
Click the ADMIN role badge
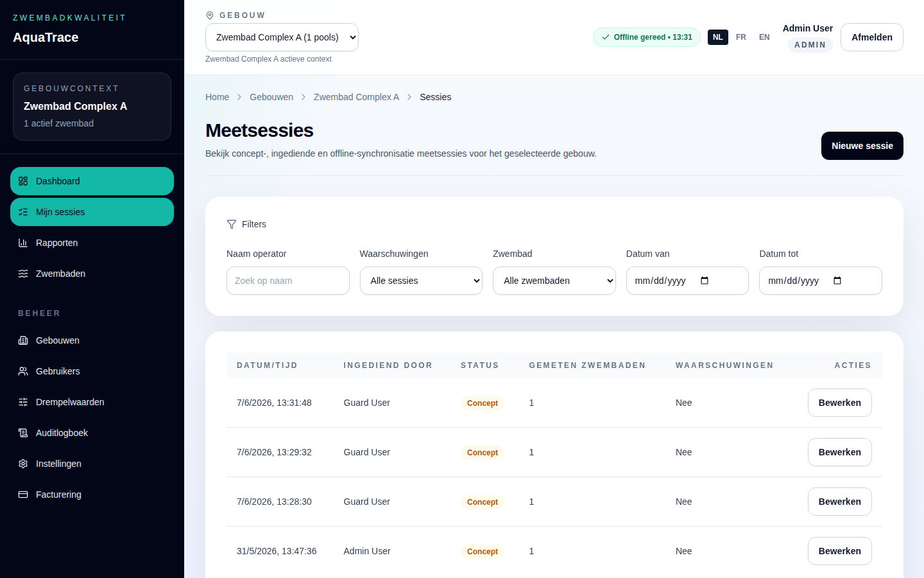tap(810, 45)
